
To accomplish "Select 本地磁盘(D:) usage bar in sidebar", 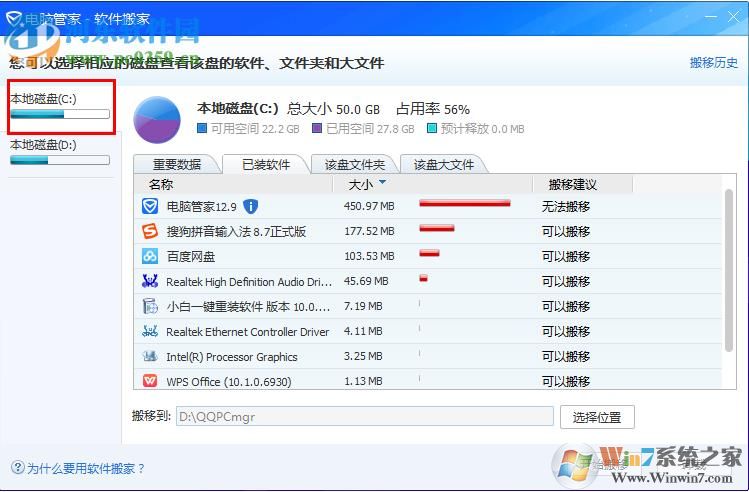I will [59, 159].
